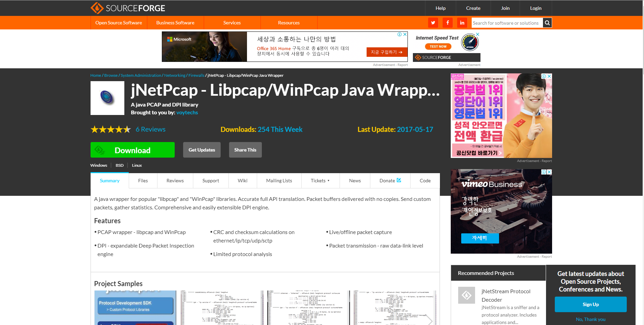
Task: Follow the Browse breadcrumb link
Action: (111, 75)
